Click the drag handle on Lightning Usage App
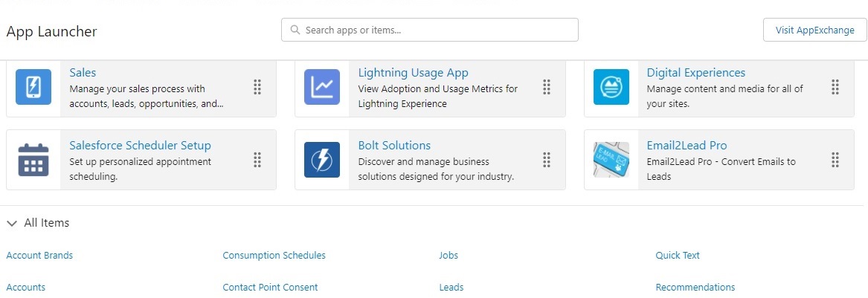This screenshot has height=298, width=868. pos(547,87)
